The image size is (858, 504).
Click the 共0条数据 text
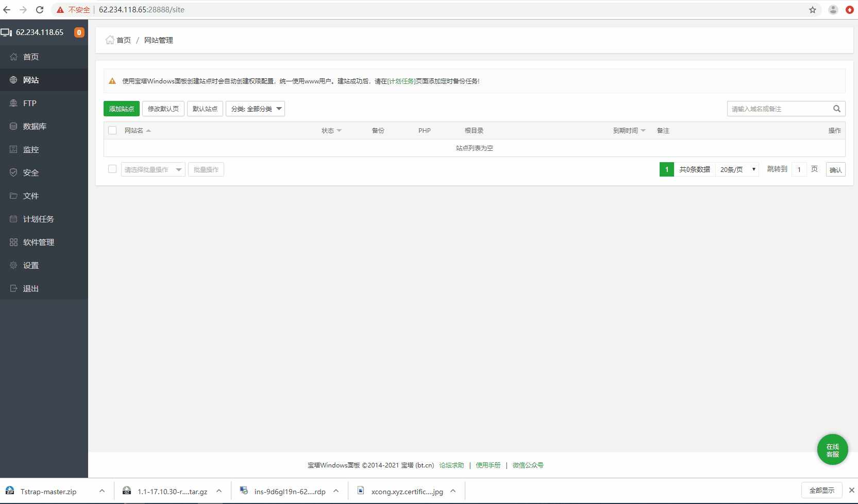695,169
